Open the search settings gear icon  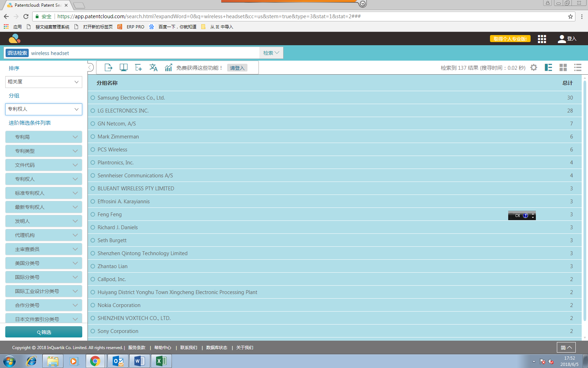(533, 68)
